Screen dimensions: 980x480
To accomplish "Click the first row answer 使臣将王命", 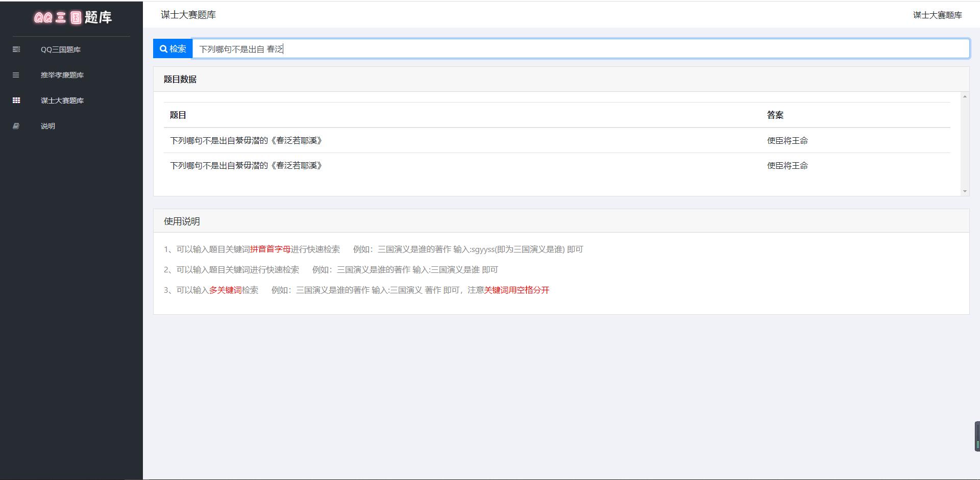I will (x=787, y=140).
